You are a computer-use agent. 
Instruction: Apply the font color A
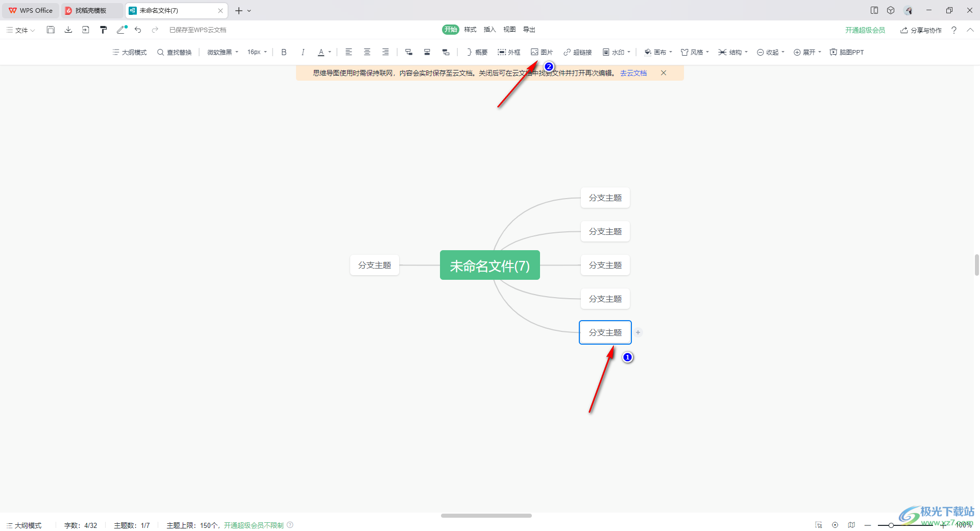click(x=321, y=52)
